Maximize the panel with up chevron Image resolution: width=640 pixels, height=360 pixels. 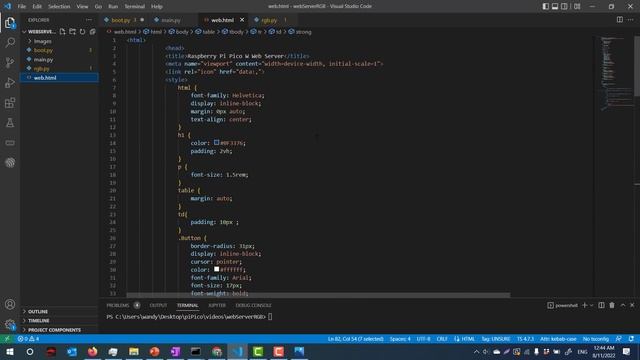tap(623, 305)
